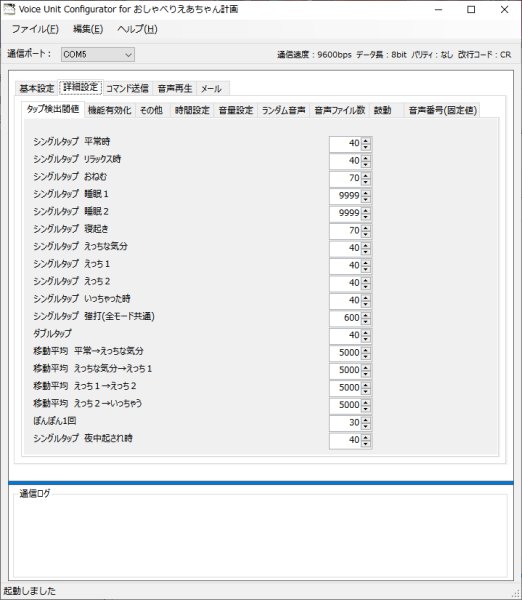Click the status bar resize grip
Screen dimensions: 522x600
pos(515,593)
